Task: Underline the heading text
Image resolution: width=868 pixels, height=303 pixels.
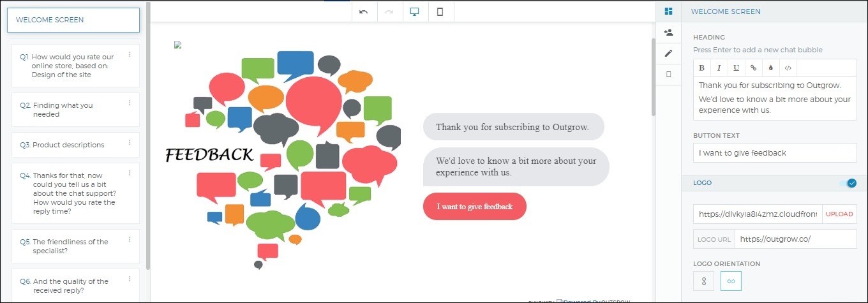Action: [x=737, y=68]
